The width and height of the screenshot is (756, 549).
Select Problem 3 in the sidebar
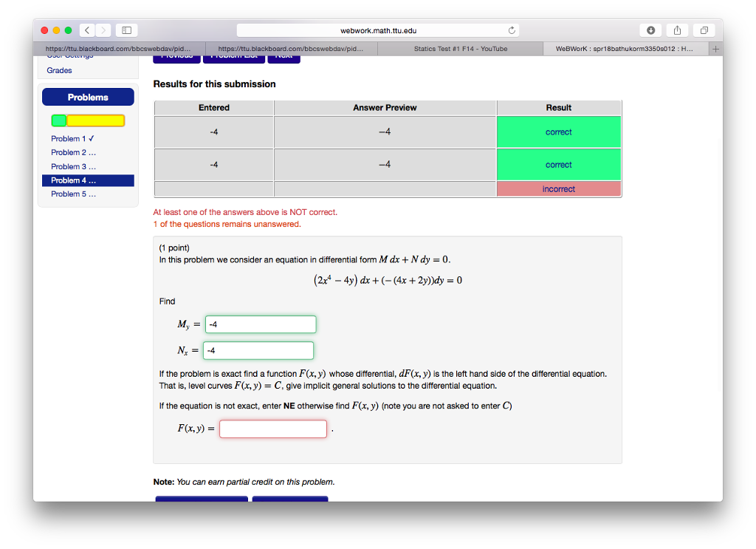click(72, 166)
